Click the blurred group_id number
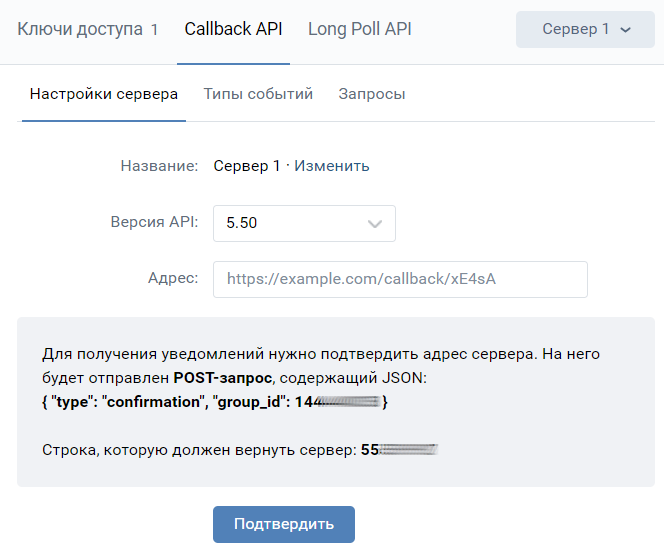Image resolution: width=664 pixels, height=551 pixels. click(345, 402)
